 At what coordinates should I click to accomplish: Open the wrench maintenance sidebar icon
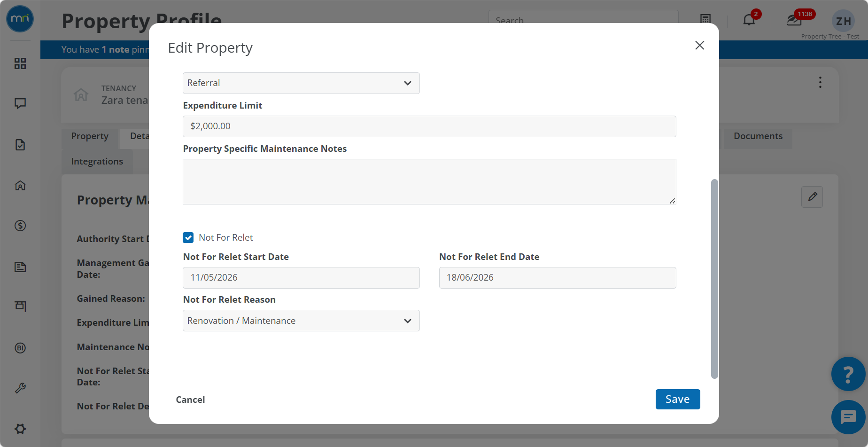20,388
